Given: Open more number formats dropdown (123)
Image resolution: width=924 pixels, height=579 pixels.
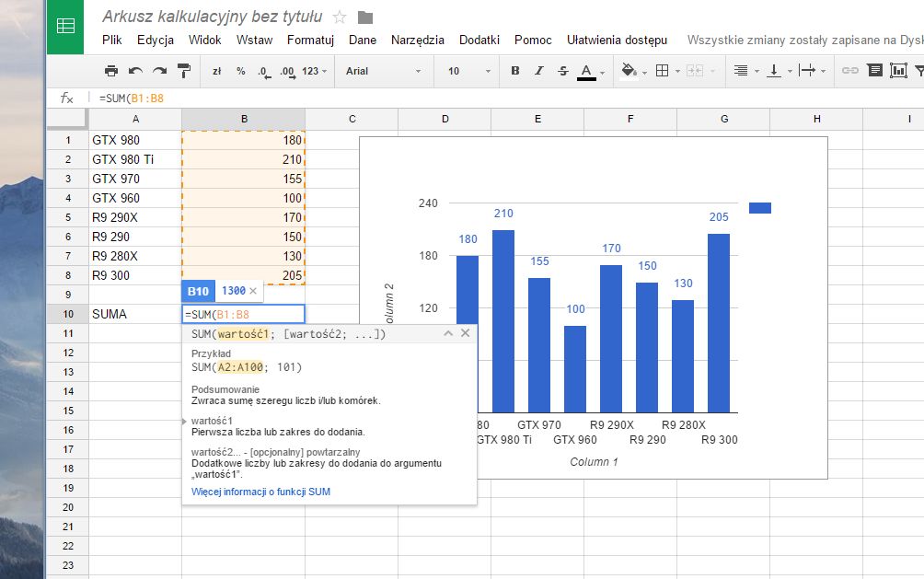Looking at the screenshot, I should (x=314, y=71).
